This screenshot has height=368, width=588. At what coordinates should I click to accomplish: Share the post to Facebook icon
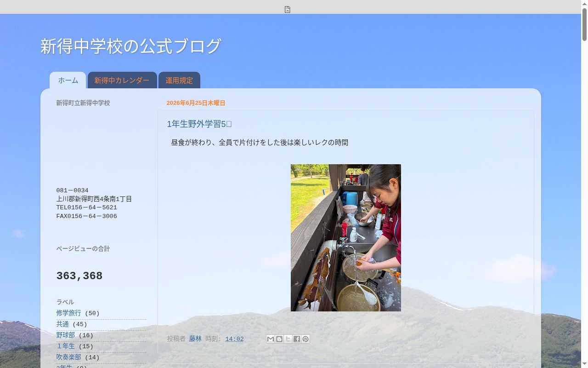pos(297,339)
